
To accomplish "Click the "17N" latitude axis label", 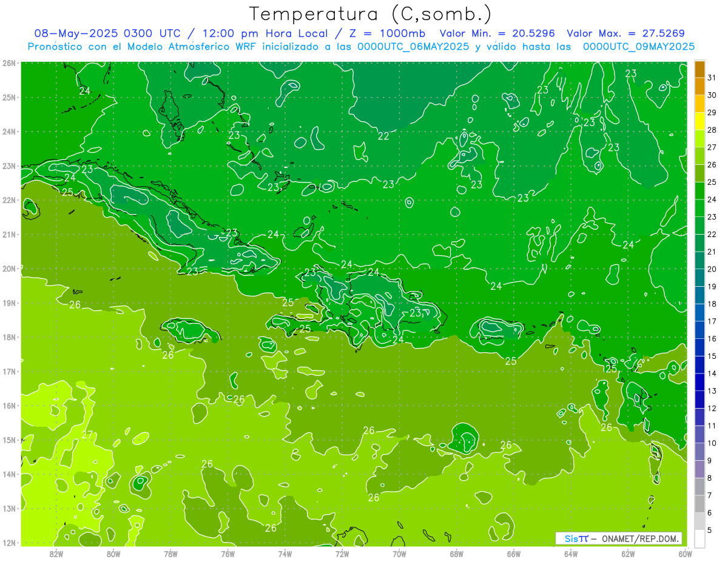I will [x=9, y=372].
